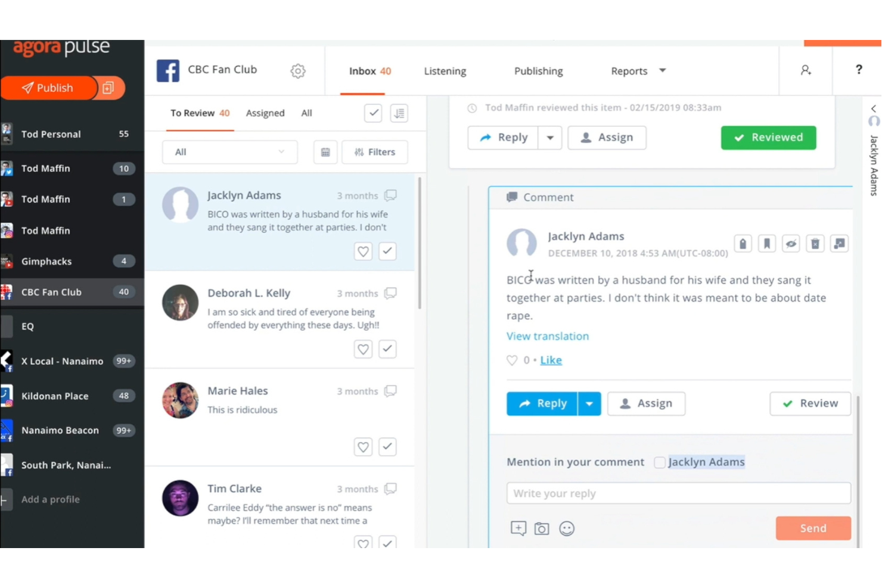The image size is (882, 588).
Task: Switch to the Assigned tab
Action: (265, 113)
